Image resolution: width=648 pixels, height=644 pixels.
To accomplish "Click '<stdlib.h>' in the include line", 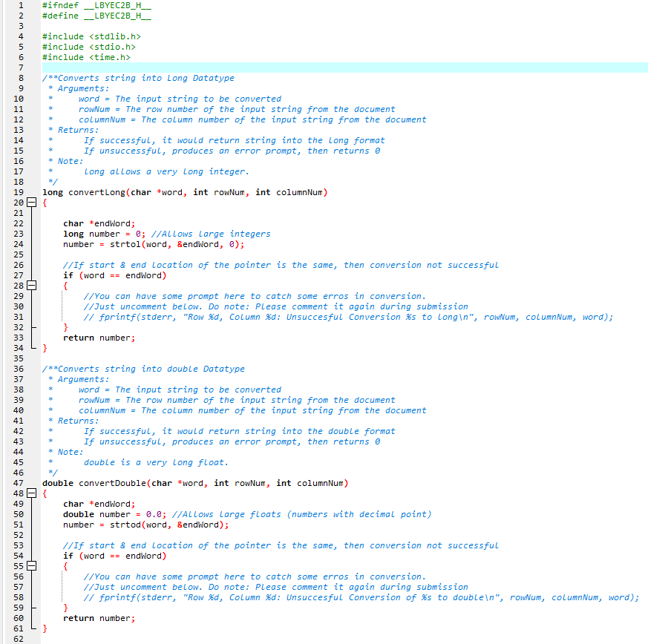I will point(115,36).
